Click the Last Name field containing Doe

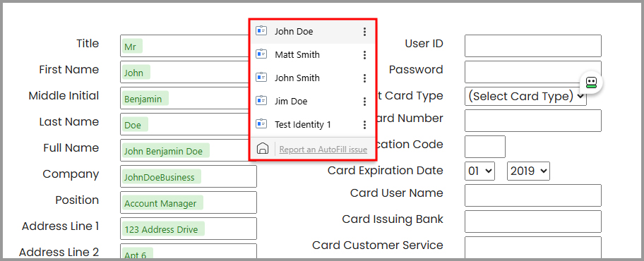pos(184,124)
